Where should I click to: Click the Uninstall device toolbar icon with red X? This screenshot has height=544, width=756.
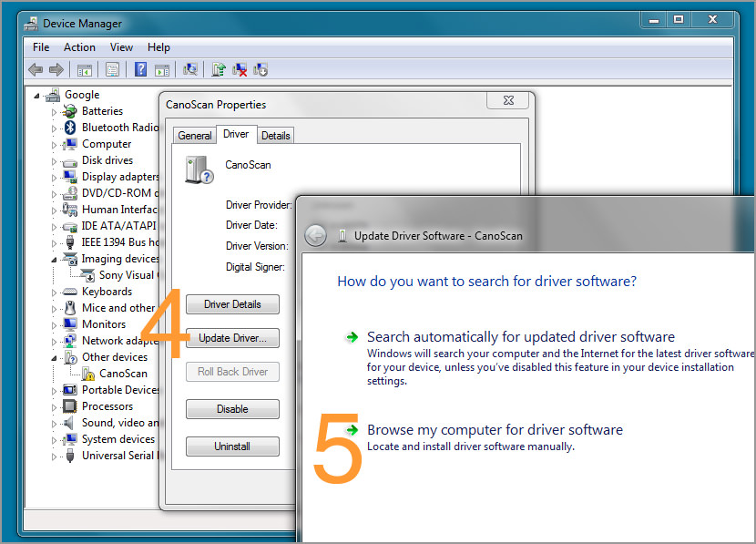pos(240,70)
